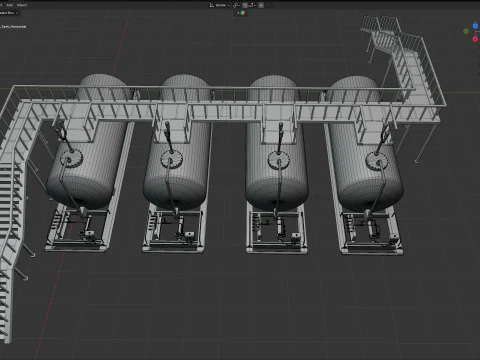Viewport: 480px width, 360px height.
Task: Toggle the snap magnet button
Action: [245, 5]
